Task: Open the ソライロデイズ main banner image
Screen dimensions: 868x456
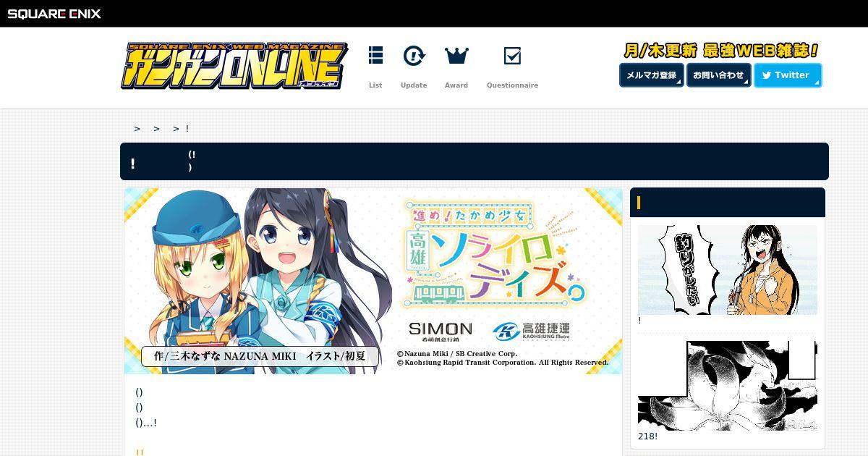Action: 373,281
